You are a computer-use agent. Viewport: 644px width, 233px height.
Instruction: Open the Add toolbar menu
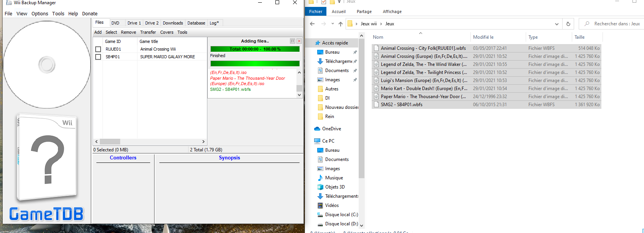[98, 32]
